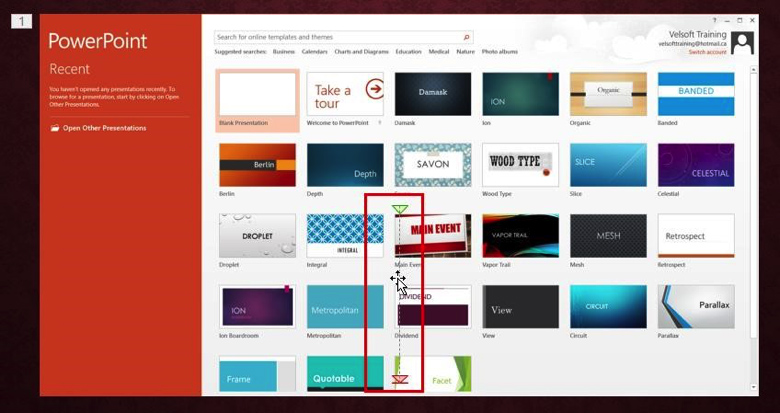
Task: Choose the Metropolitan template thumbnail
Action: (x=345, y=307)
